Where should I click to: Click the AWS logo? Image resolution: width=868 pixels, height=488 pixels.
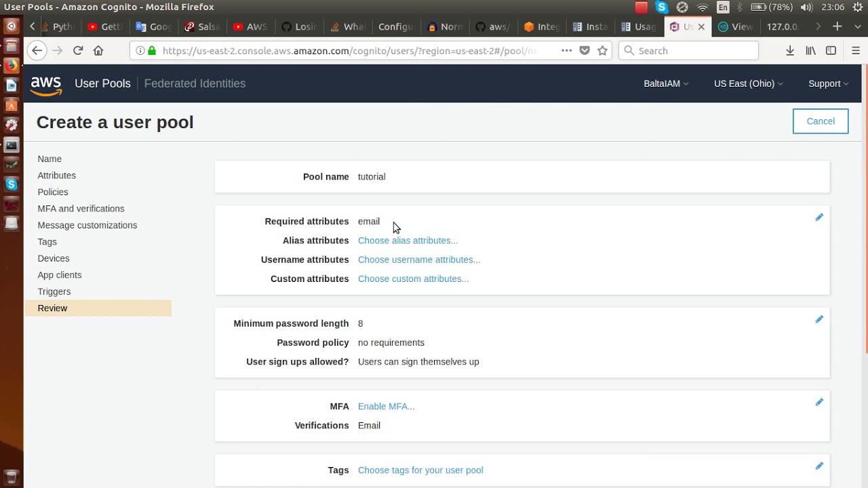tap(46, 85)
